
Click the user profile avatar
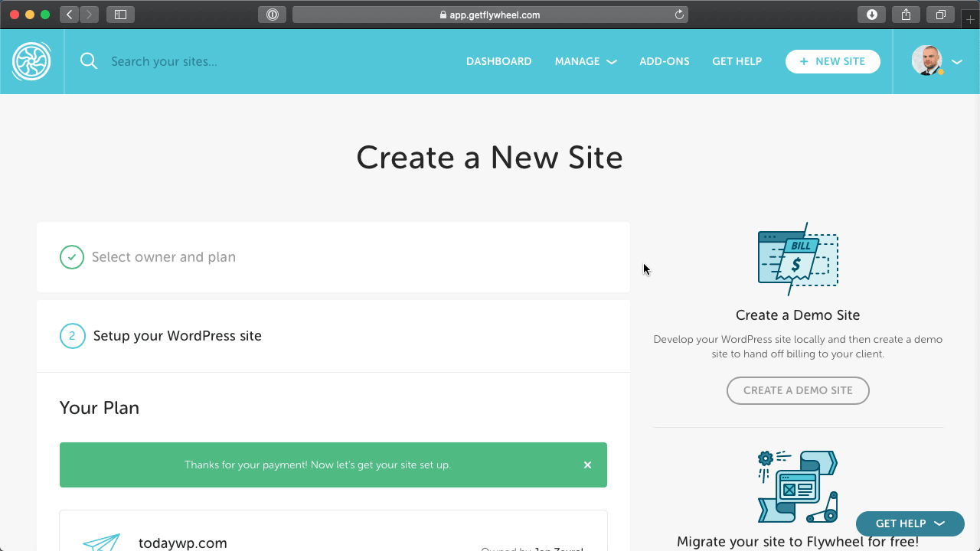pyautogui.click(x=926, y=60)
